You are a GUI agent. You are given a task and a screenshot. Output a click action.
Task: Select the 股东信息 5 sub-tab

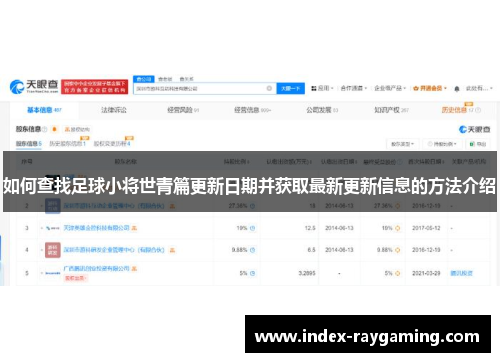(29, 144)
